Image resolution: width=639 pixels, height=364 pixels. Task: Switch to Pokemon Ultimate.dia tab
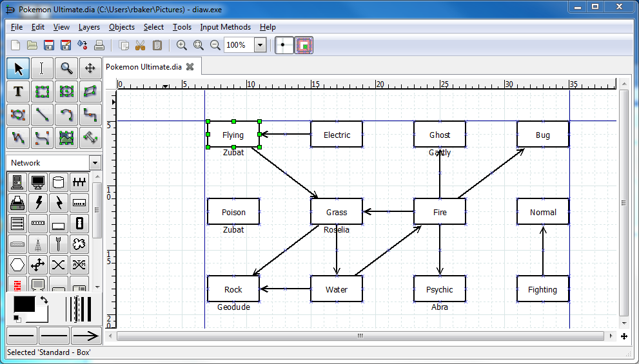pos(143,67)
